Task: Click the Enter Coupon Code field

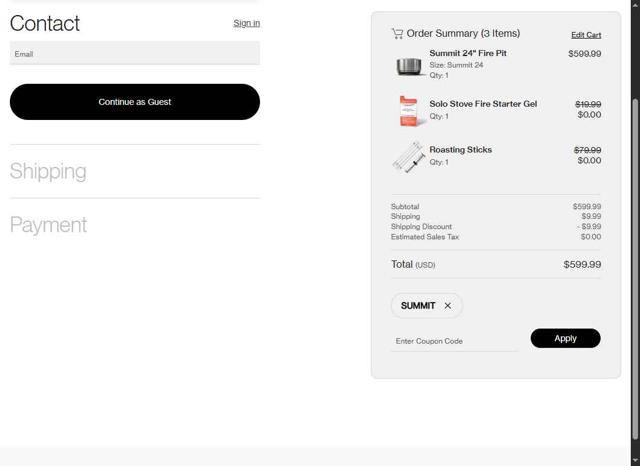Action: click(x=454, y=341)
